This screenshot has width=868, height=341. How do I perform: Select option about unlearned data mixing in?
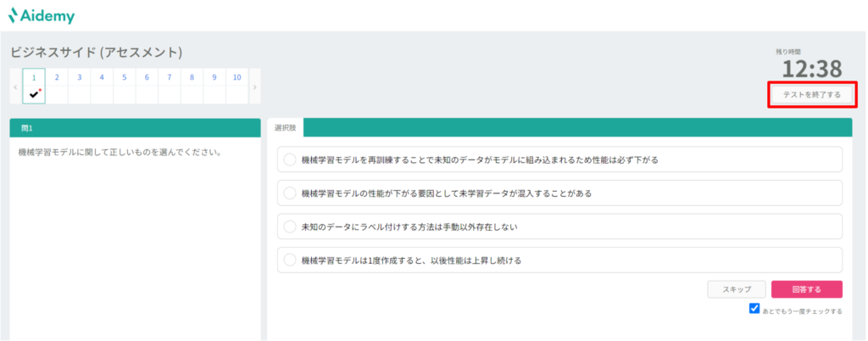[559, 193]
